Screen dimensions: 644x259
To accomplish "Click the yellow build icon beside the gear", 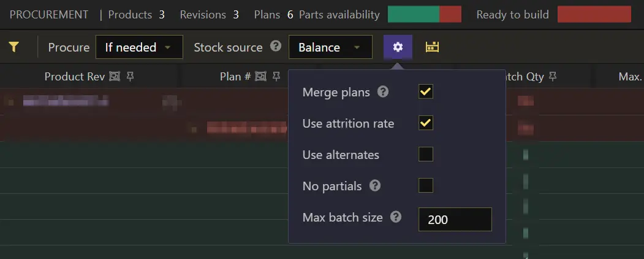I will 433,47.
